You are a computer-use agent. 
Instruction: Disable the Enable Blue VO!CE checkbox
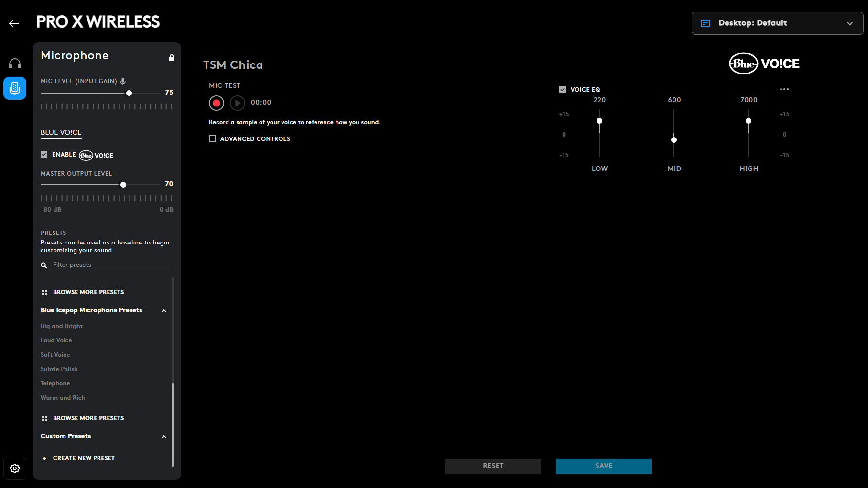click(x=44, y=154)
